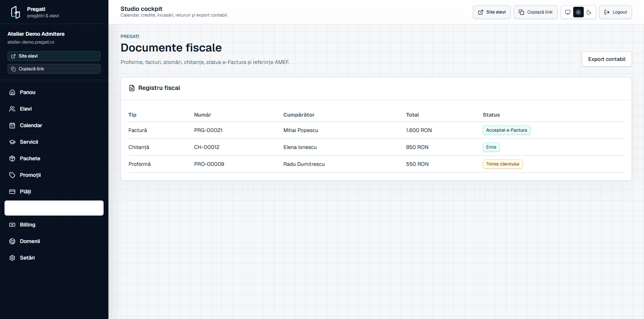The image size is (644, 319).
Task: Click the Atelier Demo Admitere name
Action: 36,34
